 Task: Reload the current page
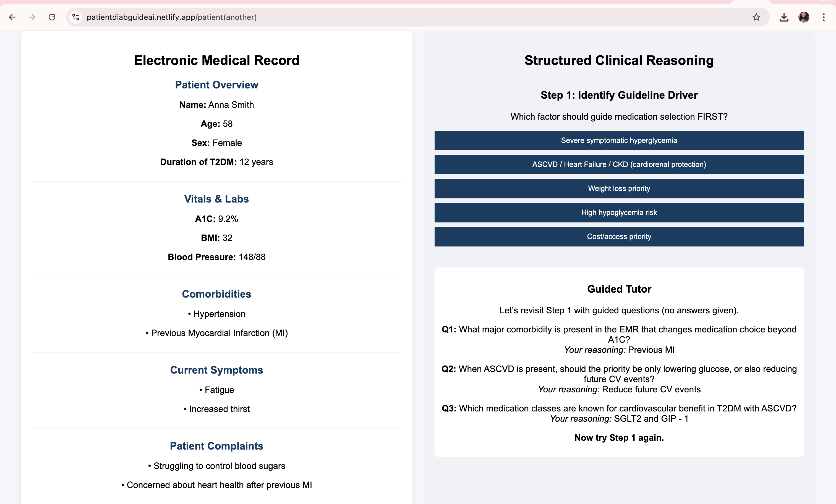pyautogui.click(x=52, y=17)
